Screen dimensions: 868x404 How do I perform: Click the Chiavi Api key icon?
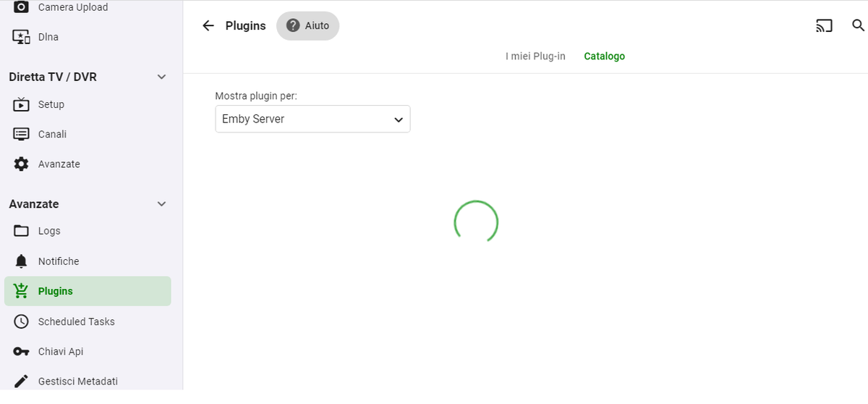[x=22, y=352]
